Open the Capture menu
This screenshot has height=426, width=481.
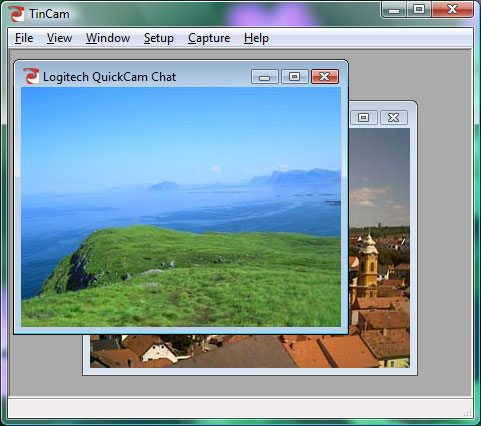tap(209, 38)
